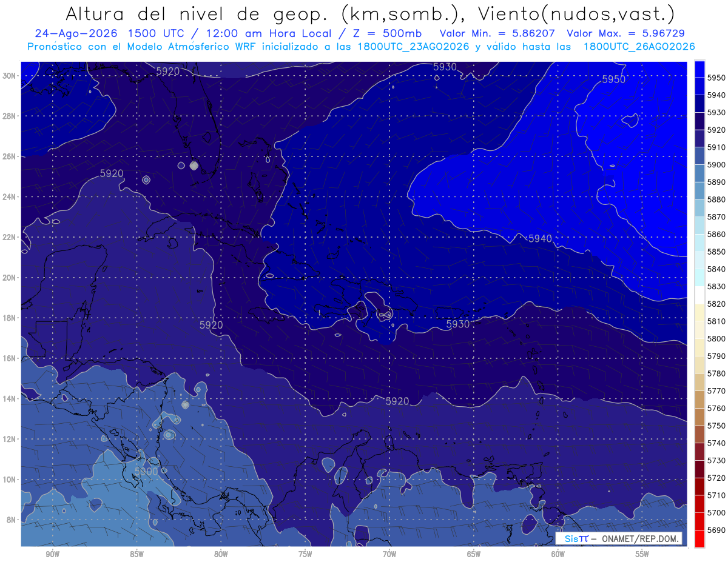Click the white swatch between 5830 and 5820
This screenshot has height=562, width=728.
699,295
